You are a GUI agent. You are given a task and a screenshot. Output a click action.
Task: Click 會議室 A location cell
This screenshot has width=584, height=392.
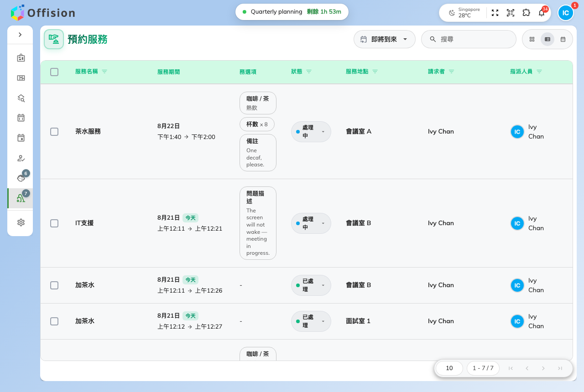359,131
